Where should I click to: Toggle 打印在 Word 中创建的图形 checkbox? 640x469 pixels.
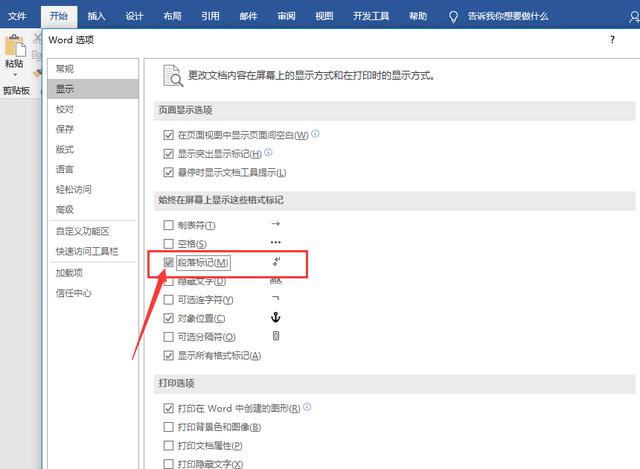[x=168, y=408]
